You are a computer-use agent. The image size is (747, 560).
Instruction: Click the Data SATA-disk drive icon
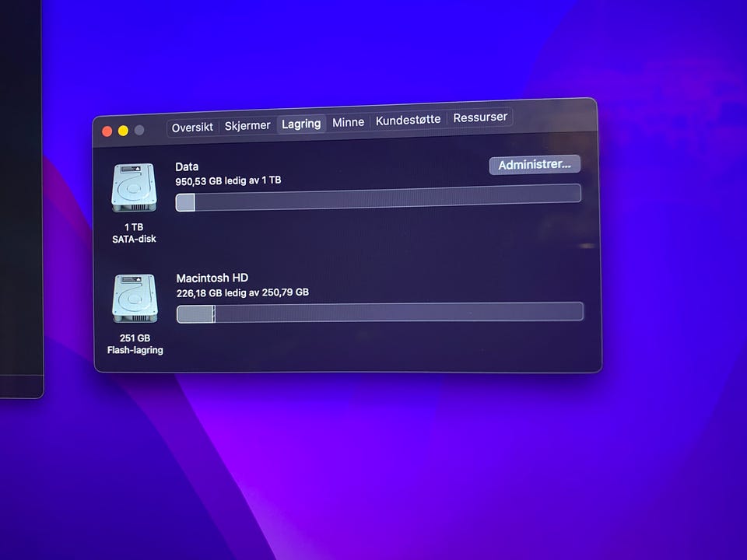coord(135,187)
